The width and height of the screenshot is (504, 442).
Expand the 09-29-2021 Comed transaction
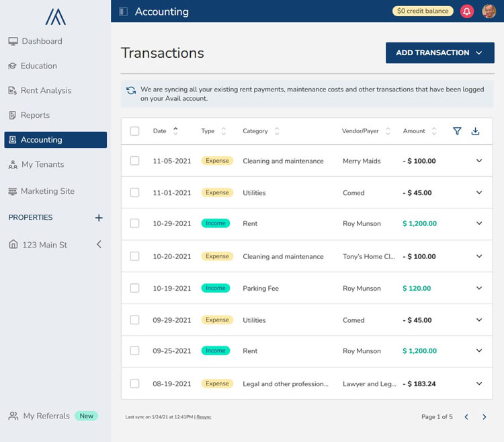click(479, 320)
